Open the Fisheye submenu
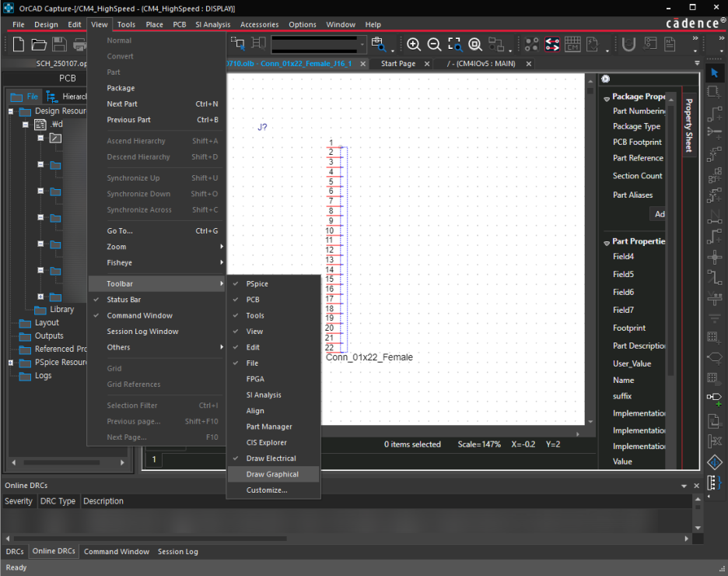This screenshot has height=576, width=728. [156, 262]
